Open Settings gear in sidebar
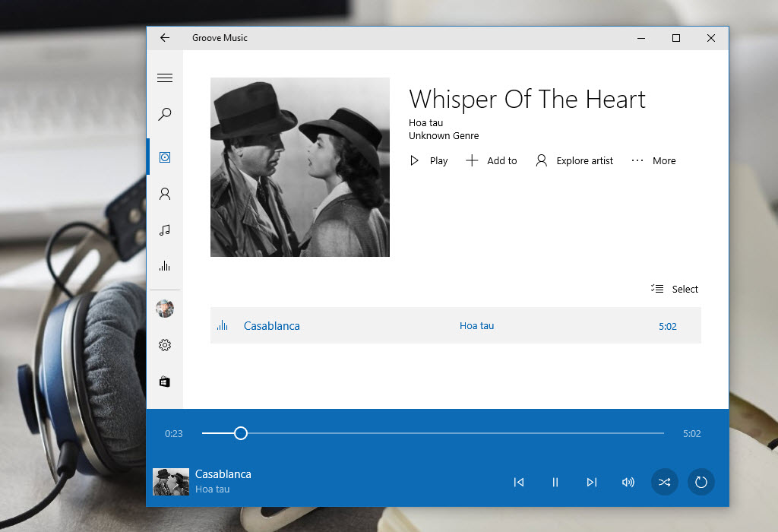 [165, 345]
